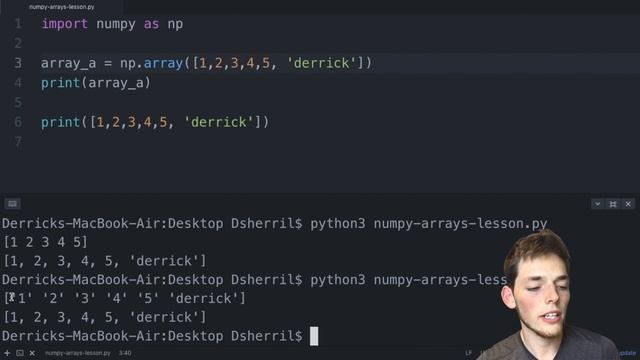The height and width of the screenshot is (360, 640).
Task: Click 'derrick' string on code line 3
Action: coord(322,63)
